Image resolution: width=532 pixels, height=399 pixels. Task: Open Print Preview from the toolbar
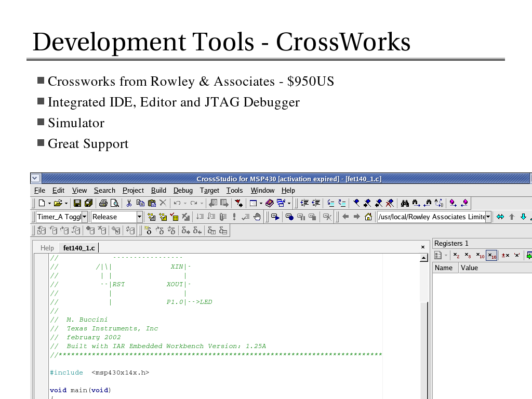click(x=115, y=203)
